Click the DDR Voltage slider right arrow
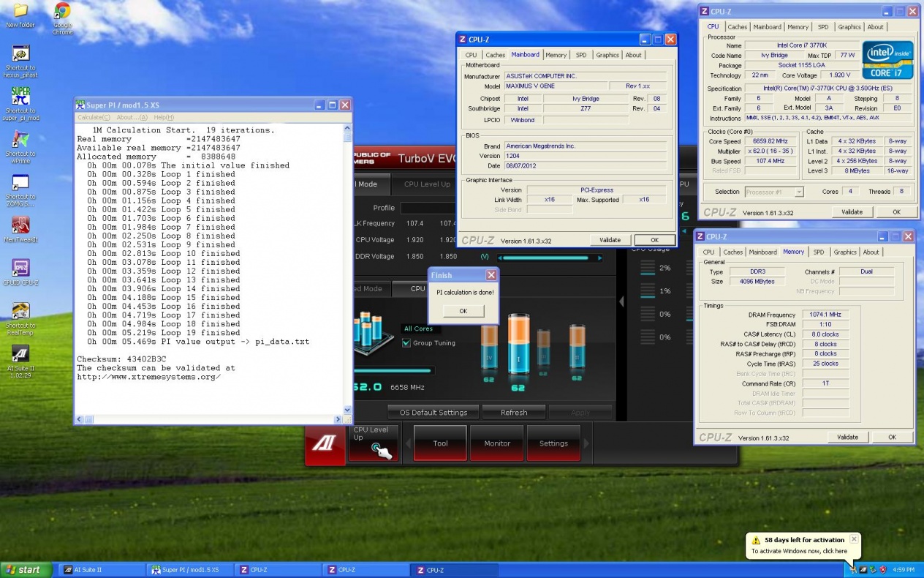 pos(600,258)
